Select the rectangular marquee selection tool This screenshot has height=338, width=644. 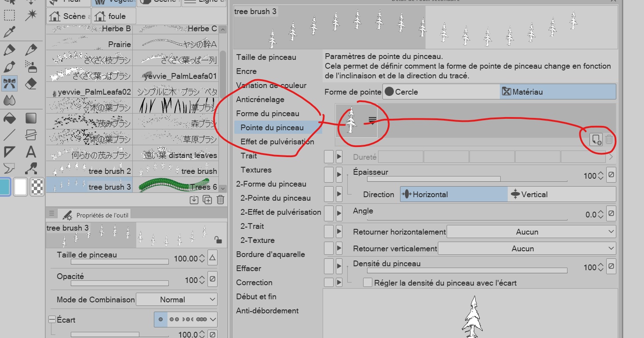pos(9,15)
